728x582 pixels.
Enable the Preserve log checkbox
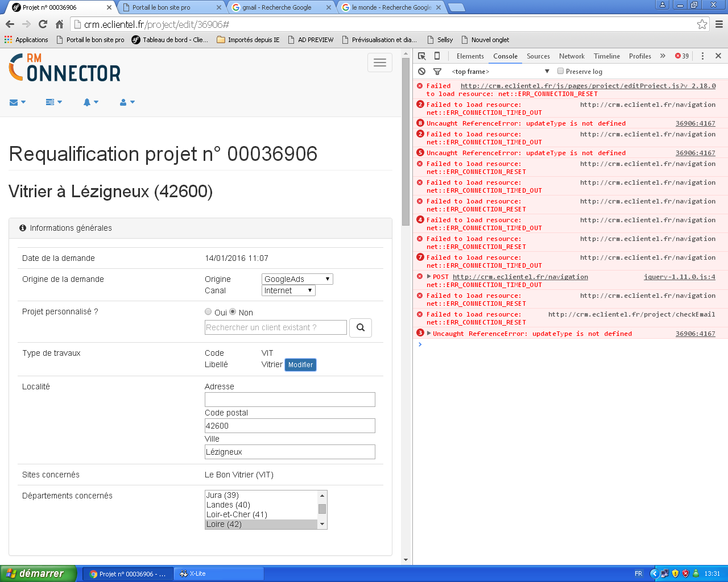(x=560, y=71)
